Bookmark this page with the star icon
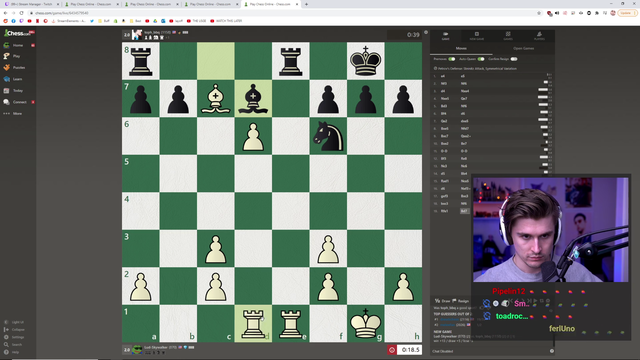Image resolution: width=640 pixels, height=360 pixels. pyautogui.click(x=539, y=13)
